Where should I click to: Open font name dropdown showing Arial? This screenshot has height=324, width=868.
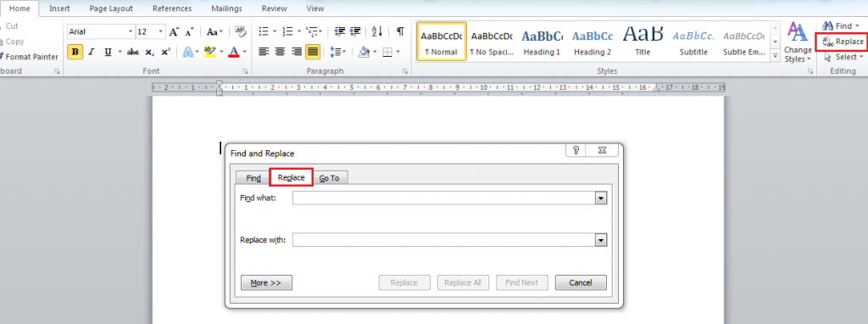131,31
